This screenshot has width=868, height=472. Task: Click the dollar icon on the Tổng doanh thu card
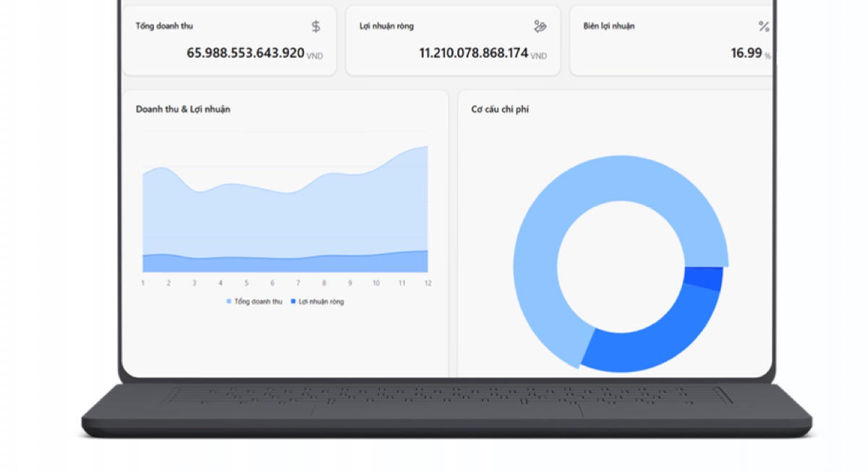pyautogui.click(x=316, y=27)
